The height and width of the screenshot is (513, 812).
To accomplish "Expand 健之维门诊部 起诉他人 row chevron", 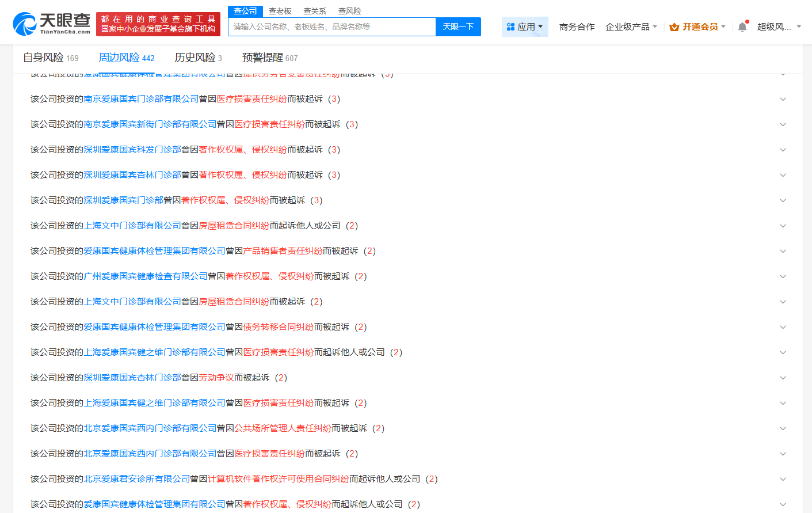I will [x=783, y=352].
